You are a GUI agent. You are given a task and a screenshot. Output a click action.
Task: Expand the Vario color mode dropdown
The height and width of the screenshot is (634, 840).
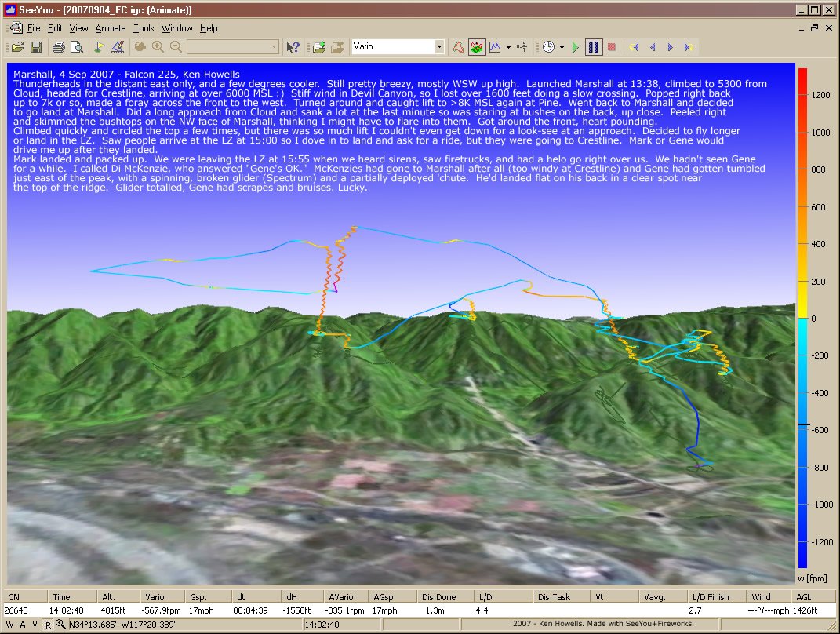[439, 47]
